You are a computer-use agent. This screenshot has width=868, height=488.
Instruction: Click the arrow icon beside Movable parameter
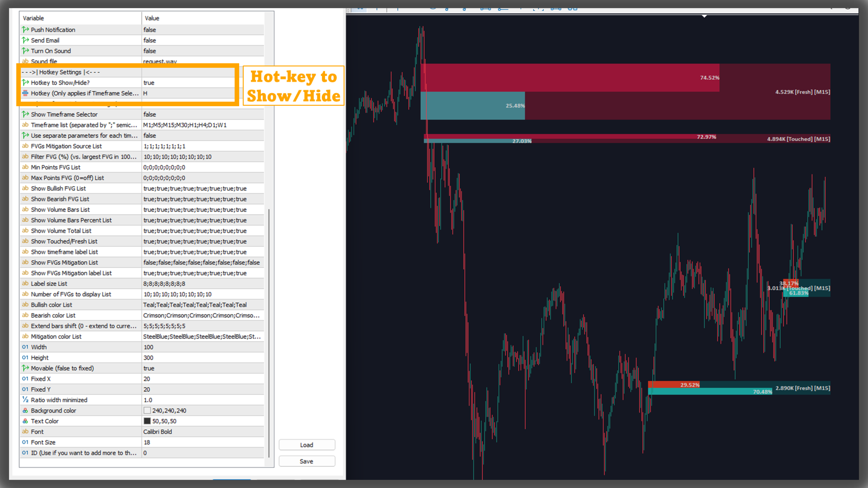click(x=25, y=368)
